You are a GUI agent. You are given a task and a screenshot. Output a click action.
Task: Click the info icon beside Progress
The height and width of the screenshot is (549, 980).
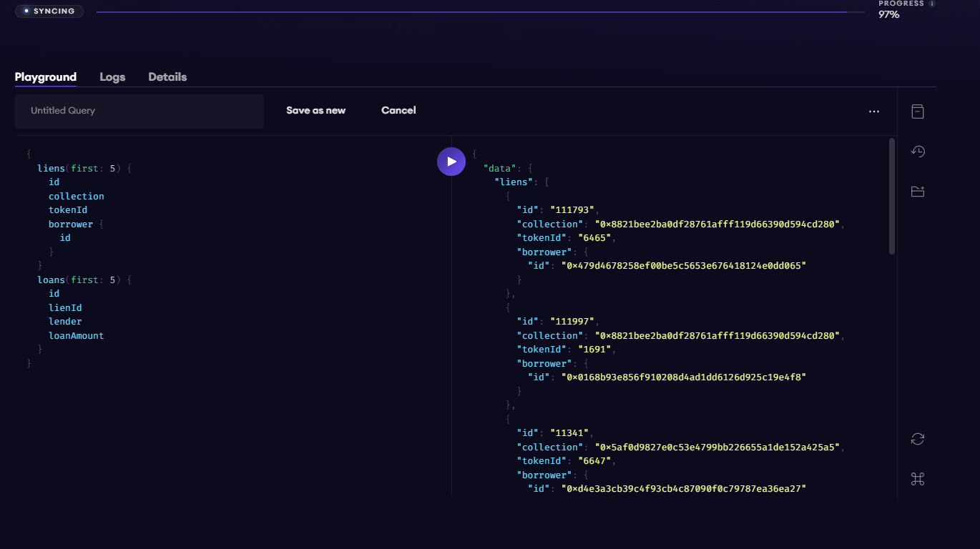(931, 4)
